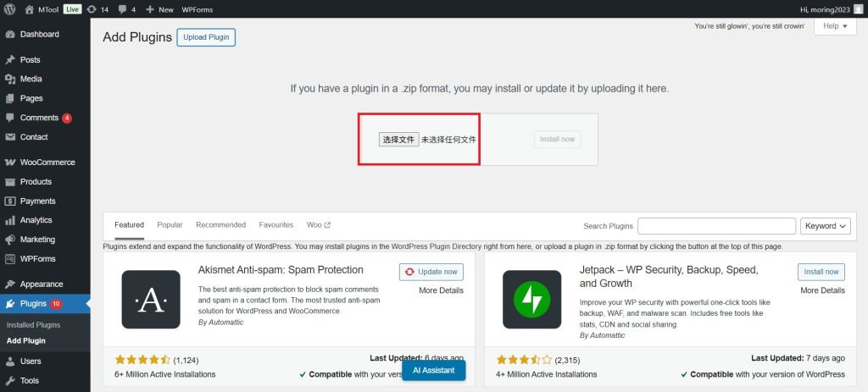Viewport: 868px width, 392px height.
Task: Select Add Plugin submenu item
Action: pyautogui.click(x=26, y=340)
